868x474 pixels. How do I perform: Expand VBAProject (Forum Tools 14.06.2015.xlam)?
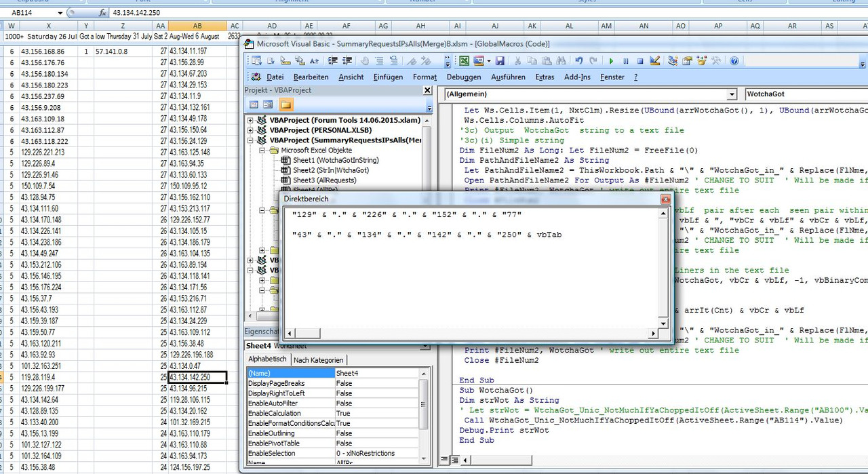click(x=250, y=120)
